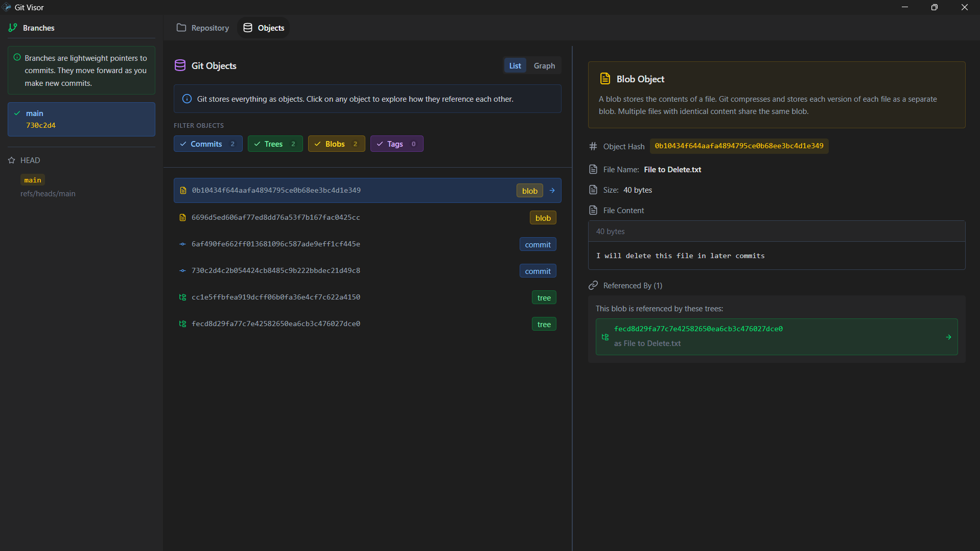Click the info icon in the branches hint box

pyautogui.click(x=17, y=57)
